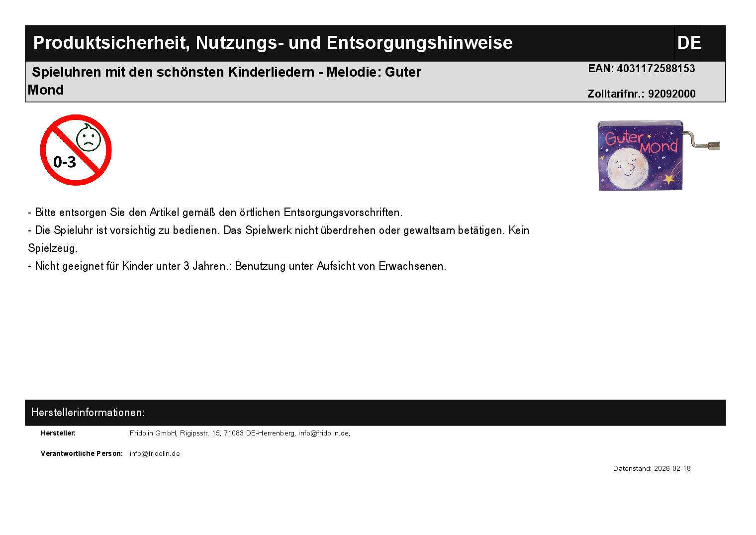The image size is (756, 535).
Task: Click the 'Nicht geeignet für Kinder unter 3' line
Action: [237, 266]
